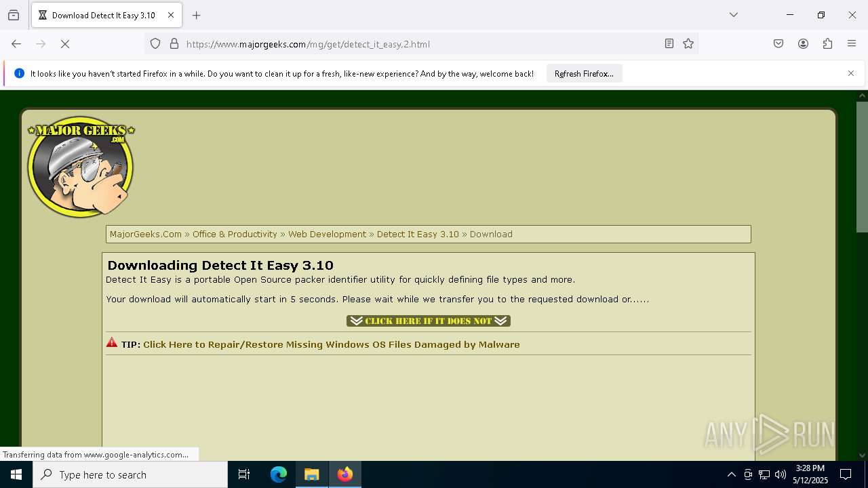Open the network status tray icon
This screenshot has height=488, width=868.
(764, 474)
